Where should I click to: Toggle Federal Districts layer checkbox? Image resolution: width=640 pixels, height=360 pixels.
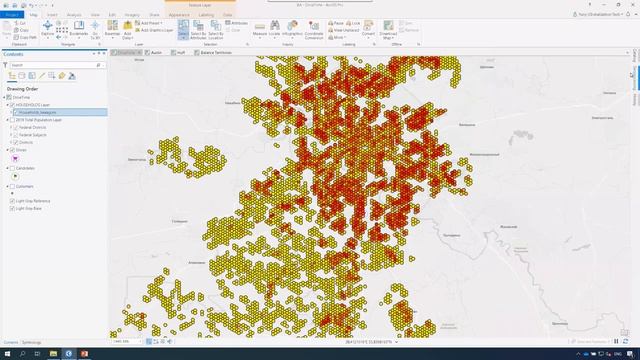click(x=16, y=127)
